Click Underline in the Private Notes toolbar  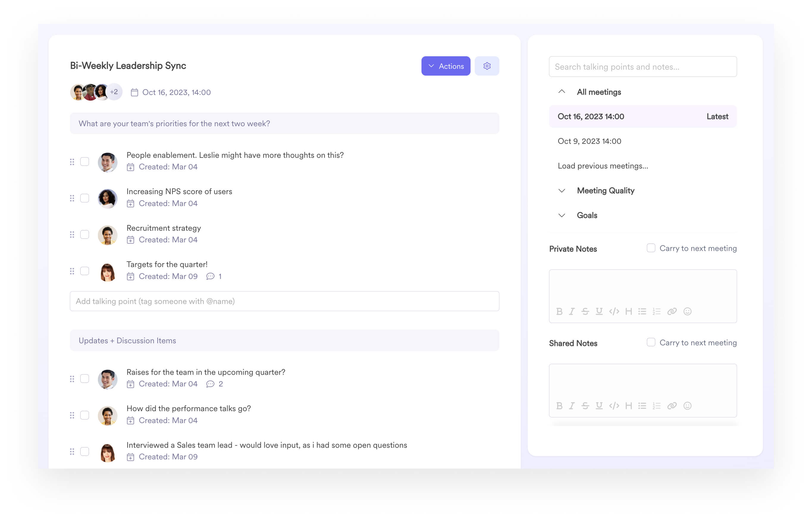tap(599, 311)
